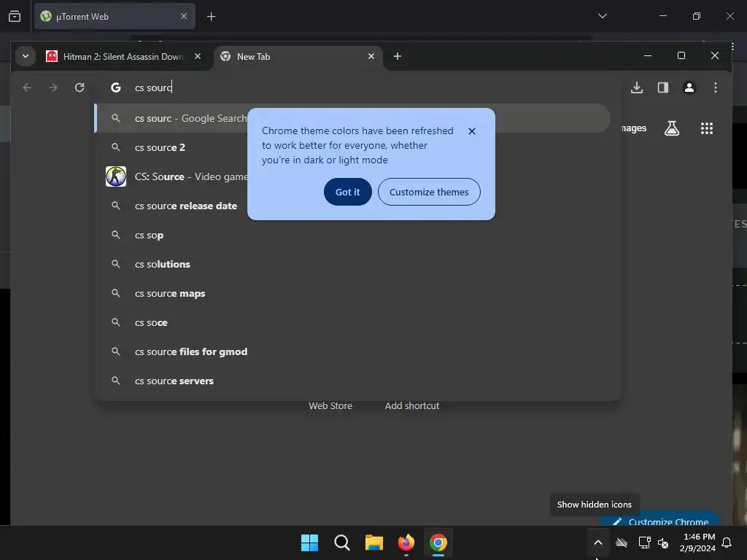Switch to the µTorrent Web tab
This screenshot has height=560, width=747.
coord(115,17)
